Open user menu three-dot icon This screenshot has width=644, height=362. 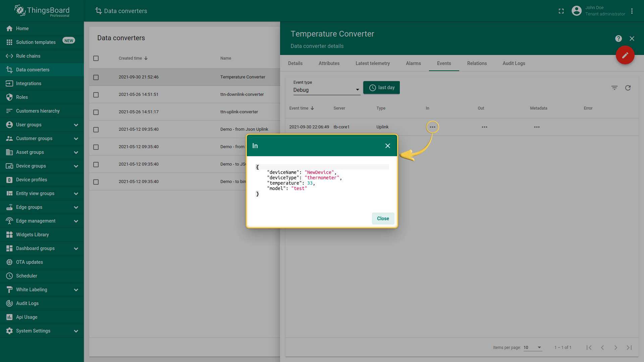pyautogui.click(x=632, y=11)
